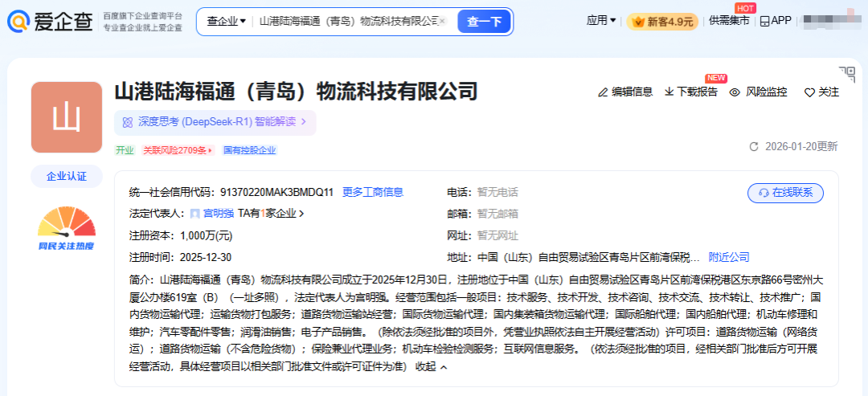The image size is (868, 396).
Task: Select the 暂无网址 value
Action: point(497,235)
